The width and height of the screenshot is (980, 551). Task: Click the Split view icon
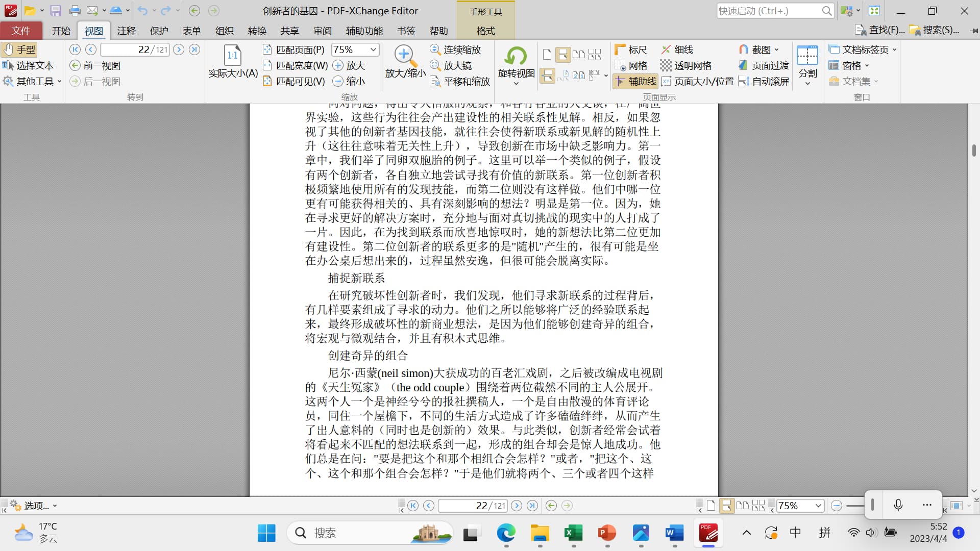pyautogui.click(x=807, y=56)
